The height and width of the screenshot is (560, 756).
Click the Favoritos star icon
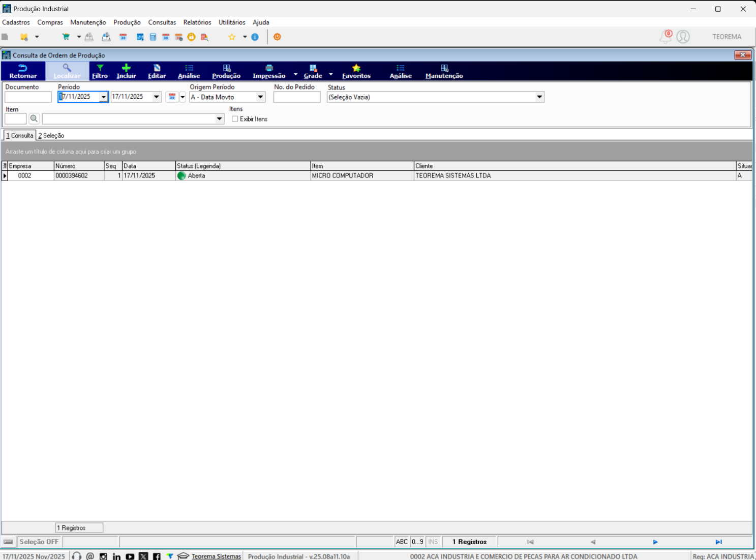(356, 68)
